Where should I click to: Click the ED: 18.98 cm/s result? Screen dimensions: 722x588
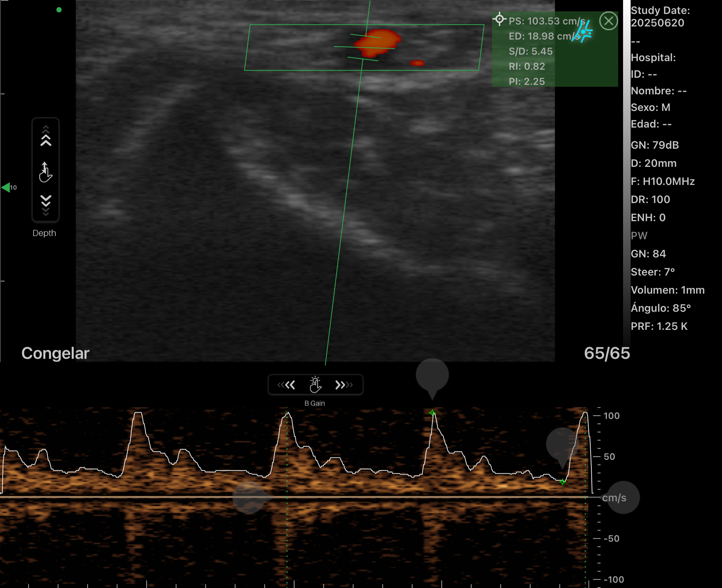(544, 36)
